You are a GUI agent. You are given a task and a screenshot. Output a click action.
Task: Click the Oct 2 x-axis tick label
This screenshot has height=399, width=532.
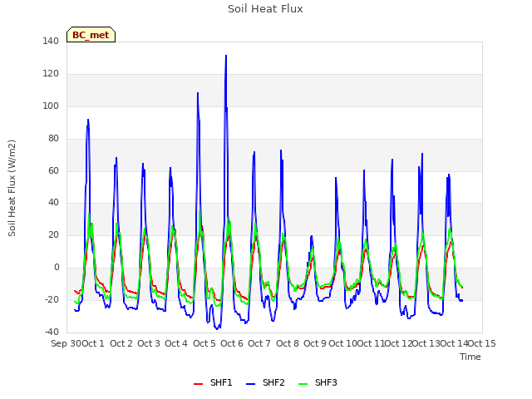[121, 343]
